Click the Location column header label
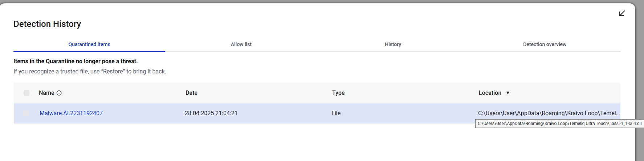 tap(490, 93)
